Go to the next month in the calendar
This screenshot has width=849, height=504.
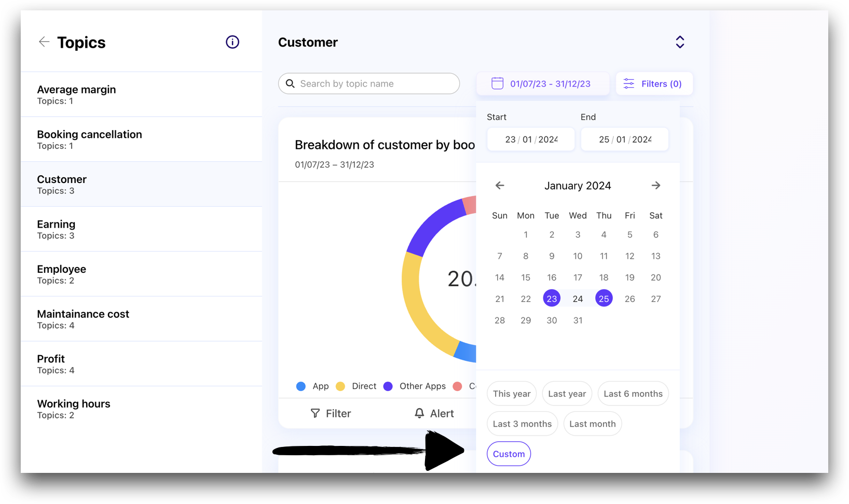click(x=655, y=185)
